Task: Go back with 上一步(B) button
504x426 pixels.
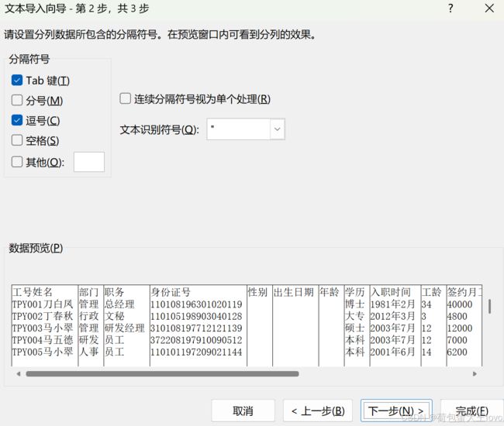Action: click(318, 411)
